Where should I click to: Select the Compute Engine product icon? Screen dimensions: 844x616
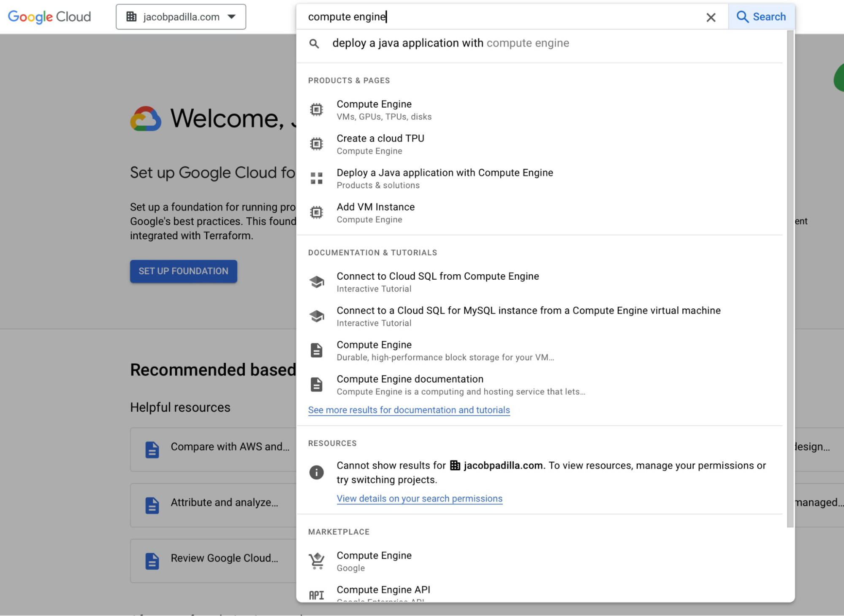click(316, 109)
